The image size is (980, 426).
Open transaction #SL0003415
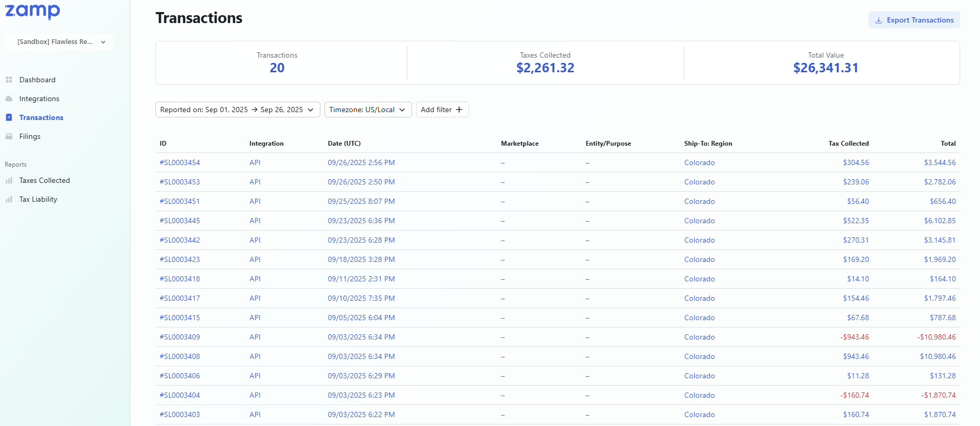(180, 318)
